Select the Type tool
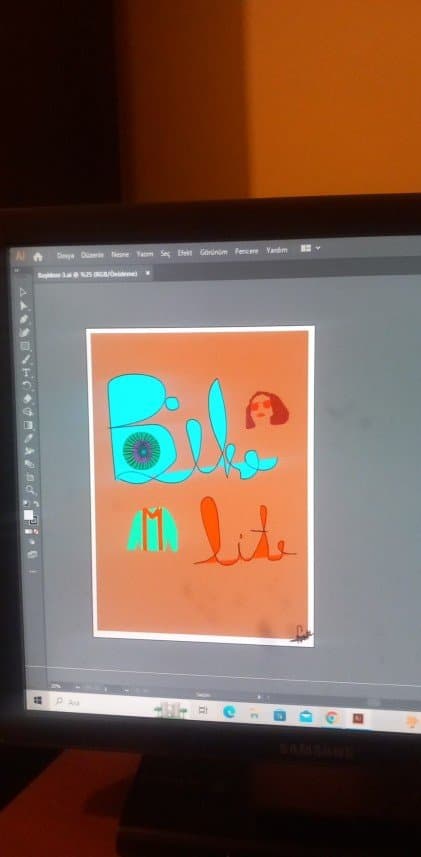 (x=26, y=372)
